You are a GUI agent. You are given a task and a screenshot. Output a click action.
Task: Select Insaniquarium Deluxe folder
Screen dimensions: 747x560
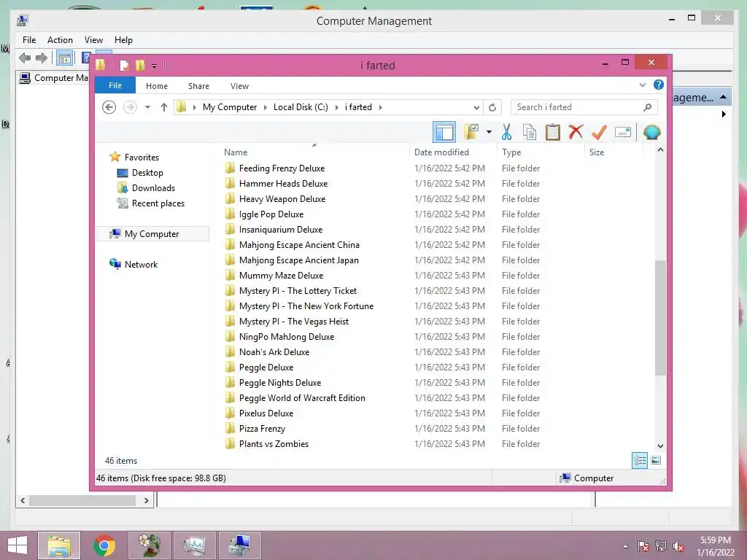281,230
